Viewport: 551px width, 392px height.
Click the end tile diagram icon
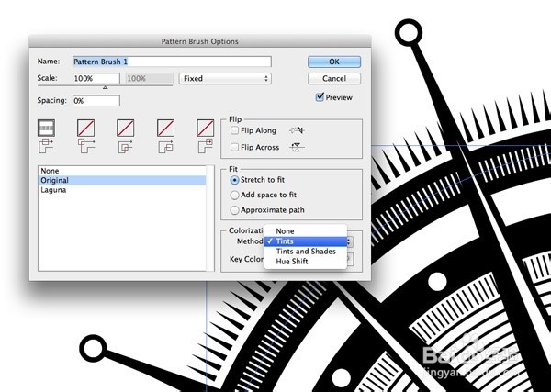[206, 146]
